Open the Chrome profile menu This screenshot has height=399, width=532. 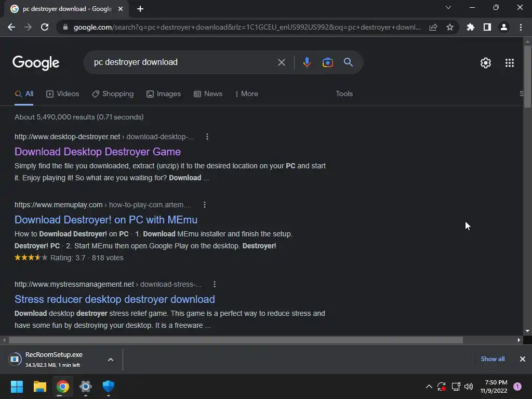tap(504, 27)
